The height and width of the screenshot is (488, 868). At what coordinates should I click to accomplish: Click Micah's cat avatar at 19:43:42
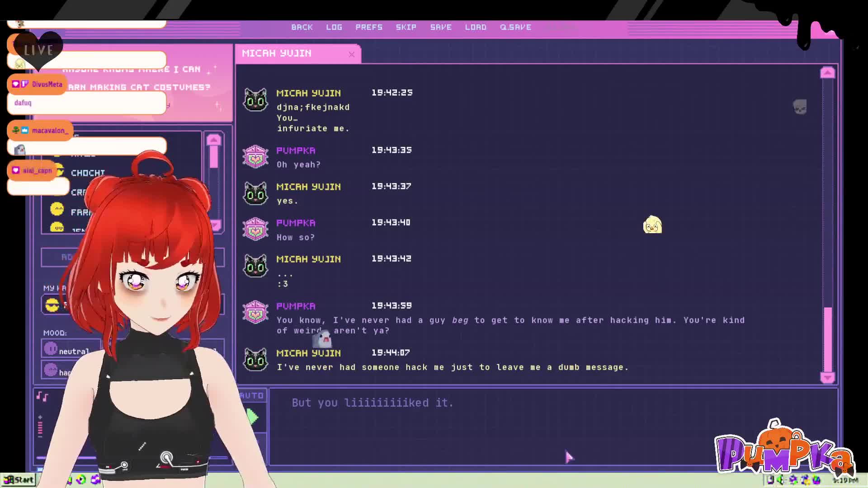click(255, 266)
